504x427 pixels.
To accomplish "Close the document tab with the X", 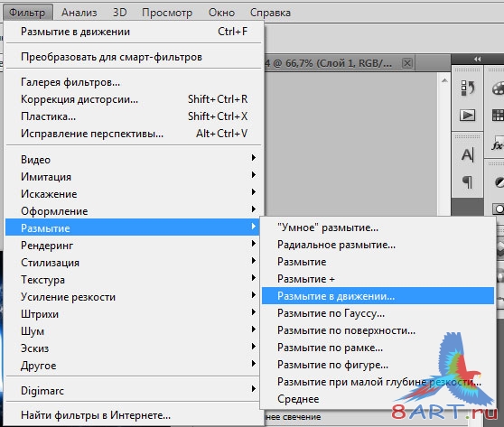I will coord(407,63).
